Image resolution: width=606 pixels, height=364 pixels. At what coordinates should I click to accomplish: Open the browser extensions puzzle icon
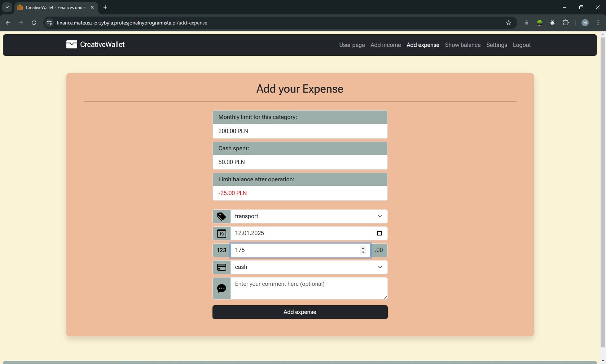(x=566, y=23)
